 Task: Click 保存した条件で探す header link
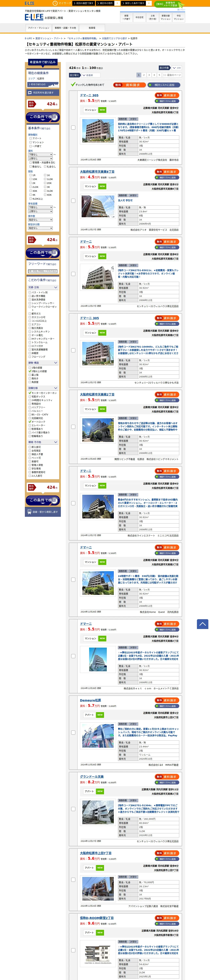click(134, 3)
